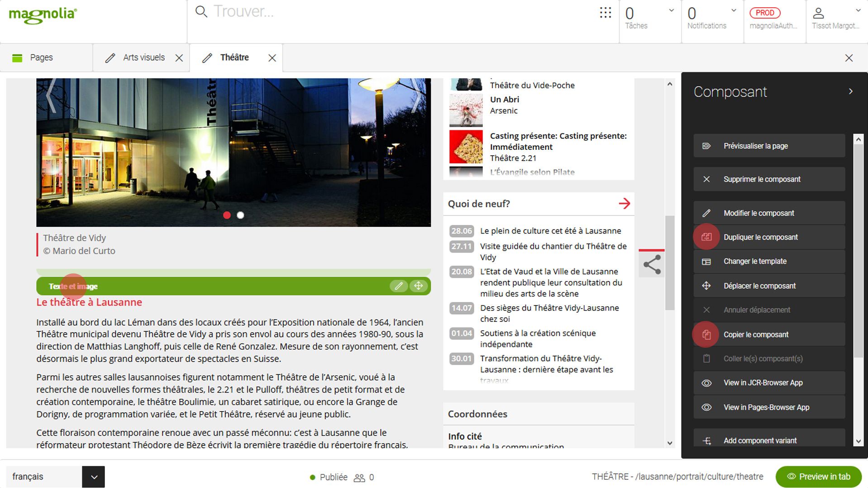
Task: Click the Dupliquer le composant icon
Action: point(706,237)
